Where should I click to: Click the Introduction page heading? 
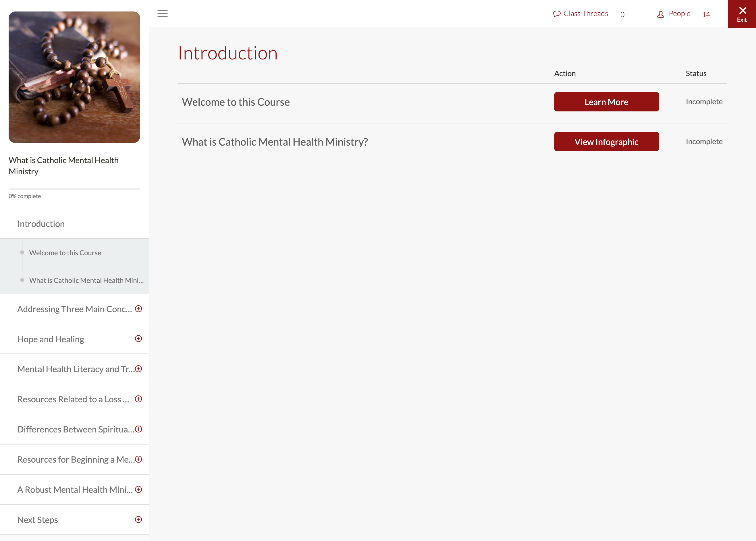point(227,53)
